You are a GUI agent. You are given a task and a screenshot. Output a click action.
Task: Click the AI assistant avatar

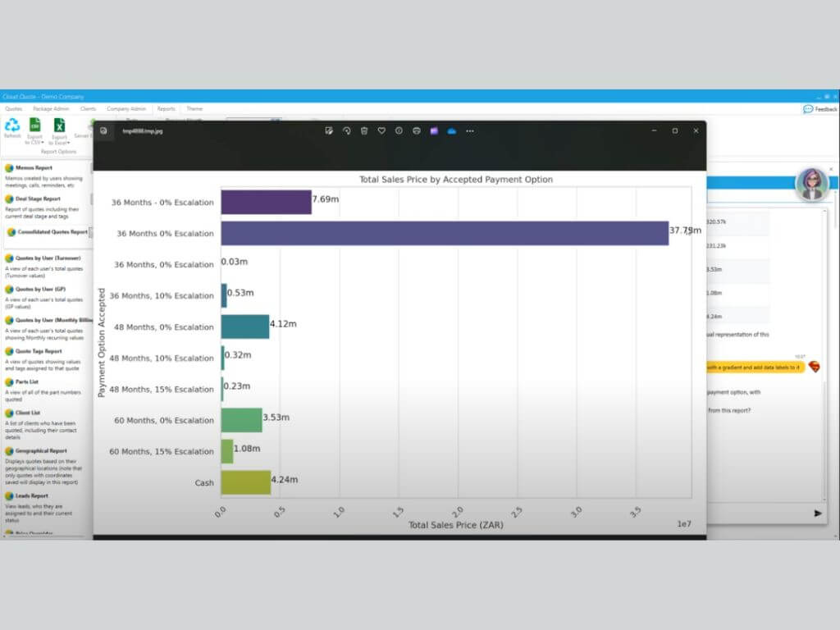[810, 185]
